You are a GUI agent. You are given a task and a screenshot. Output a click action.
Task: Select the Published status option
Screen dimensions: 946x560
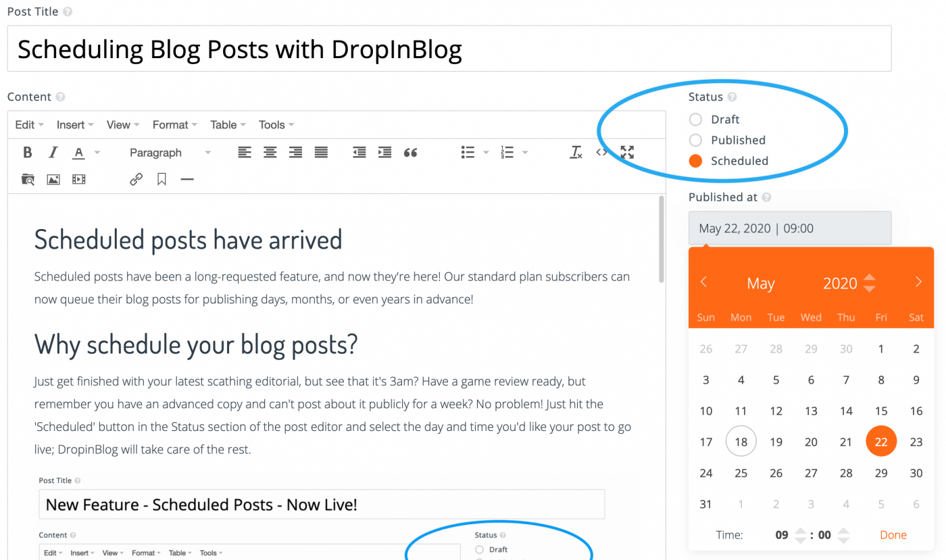695,140
